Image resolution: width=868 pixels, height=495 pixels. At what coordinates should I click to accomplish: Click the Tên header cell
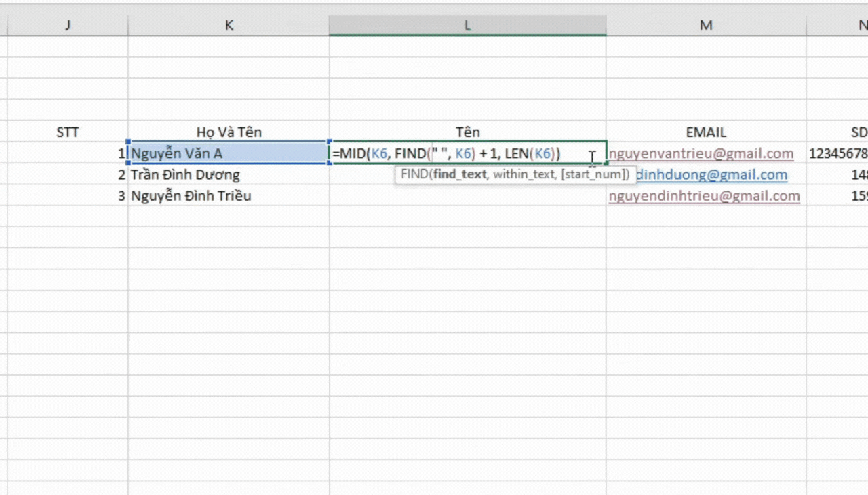pos(468,132)
